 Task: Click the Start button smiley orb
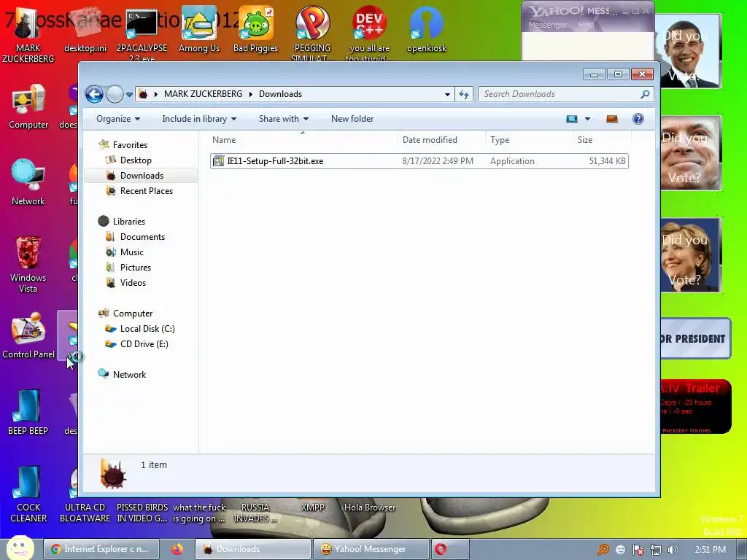point(20,548)
